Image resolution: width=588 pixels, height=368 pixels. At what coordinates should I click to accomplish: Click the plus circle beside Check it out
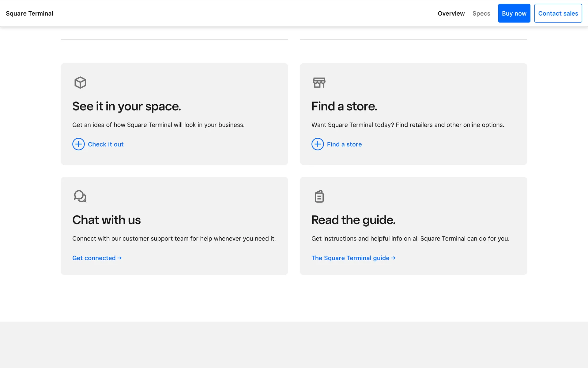78,144
